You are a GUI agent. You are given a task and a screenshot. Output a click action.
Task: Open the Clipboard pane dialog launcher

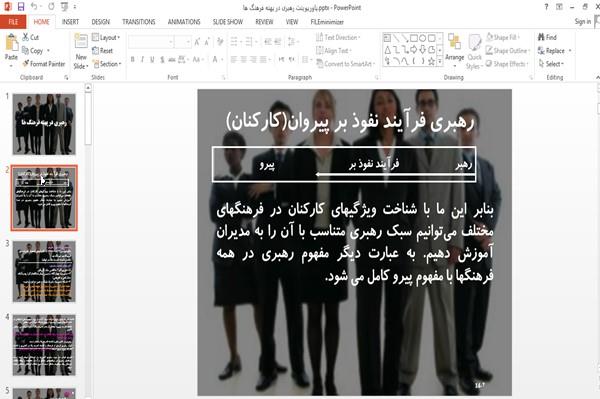pos(66,77)
